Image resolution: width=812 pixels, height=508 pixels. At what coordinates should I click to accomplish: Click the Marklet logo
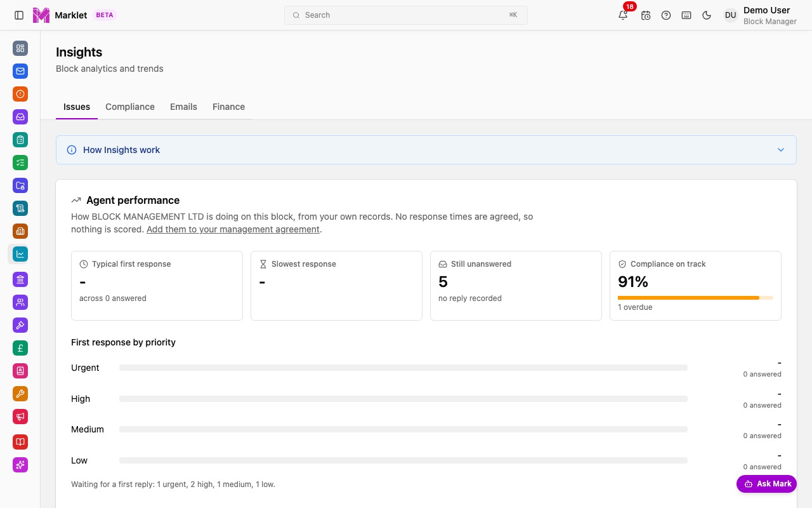pyautogui.click(x=41, y=15)
